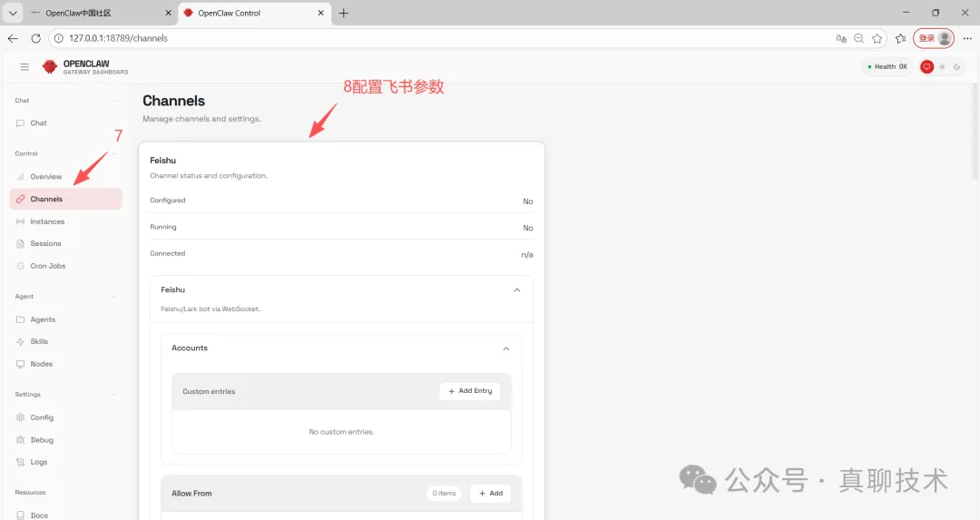Click the Logs scroll icon
980x520 pixels.
pos(20,462)
